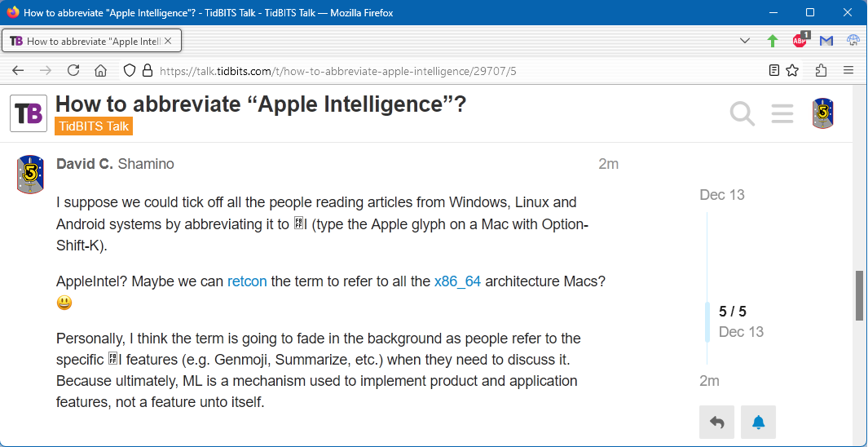Viewport: 868px width, 447px height.
Task: Click the TidBITS Talk category badge
Action: pos(94,126)
